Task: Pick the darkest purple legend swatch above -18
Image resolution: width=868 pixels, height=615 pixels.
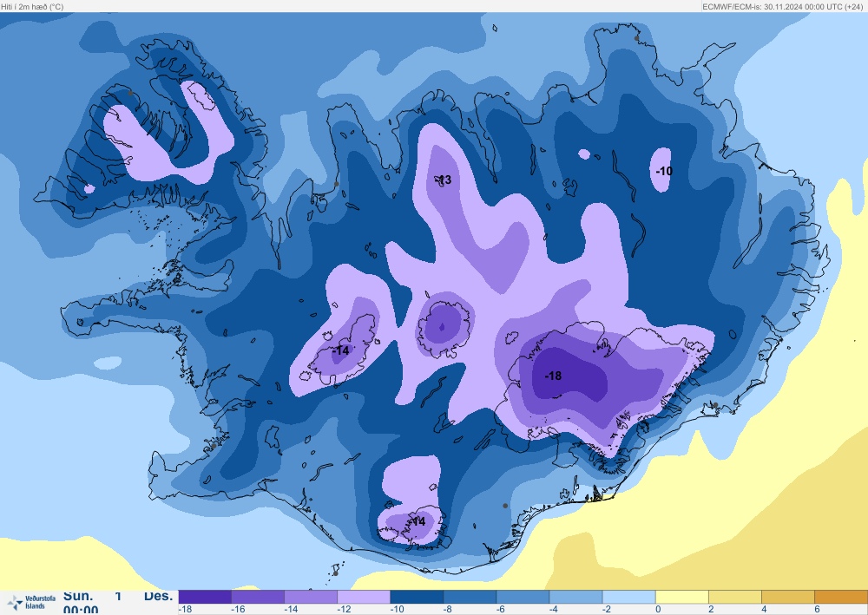Action: (205, 597)
